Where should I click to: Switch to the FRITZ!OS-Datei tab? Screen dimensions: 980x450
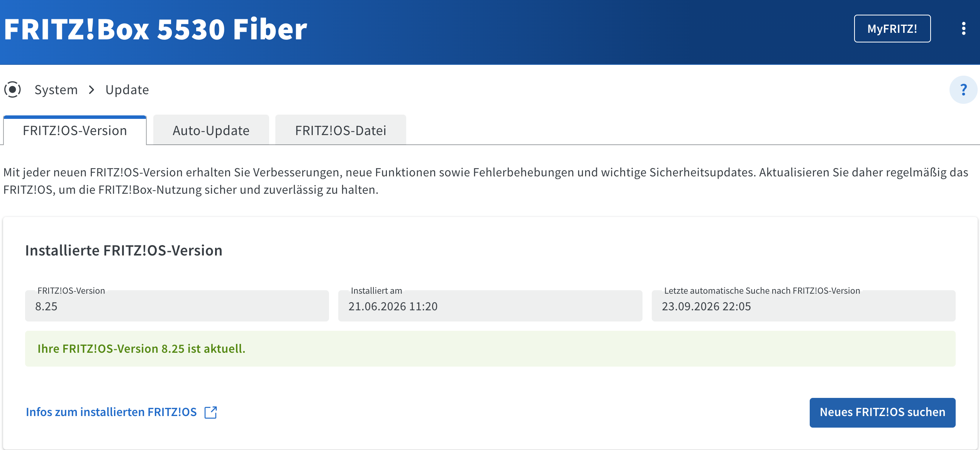coord(341,130)
